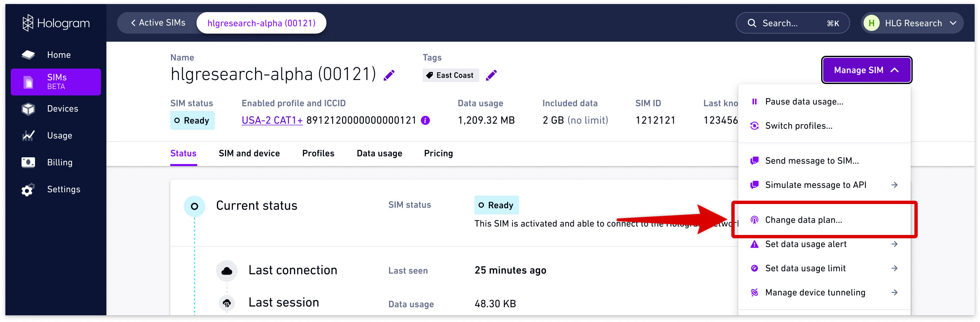Click the top Ready SIM status badge

[192, 121]
